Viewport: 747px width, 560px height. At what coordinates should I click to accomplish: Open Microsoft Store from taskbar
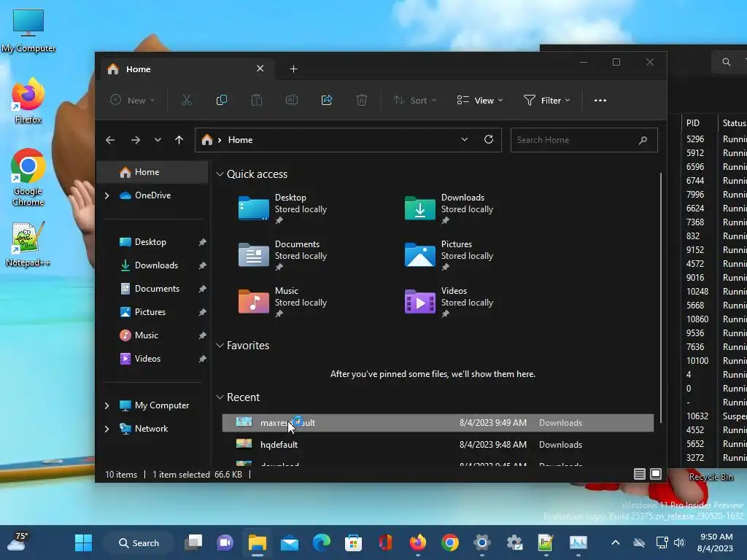coord(354,542)
